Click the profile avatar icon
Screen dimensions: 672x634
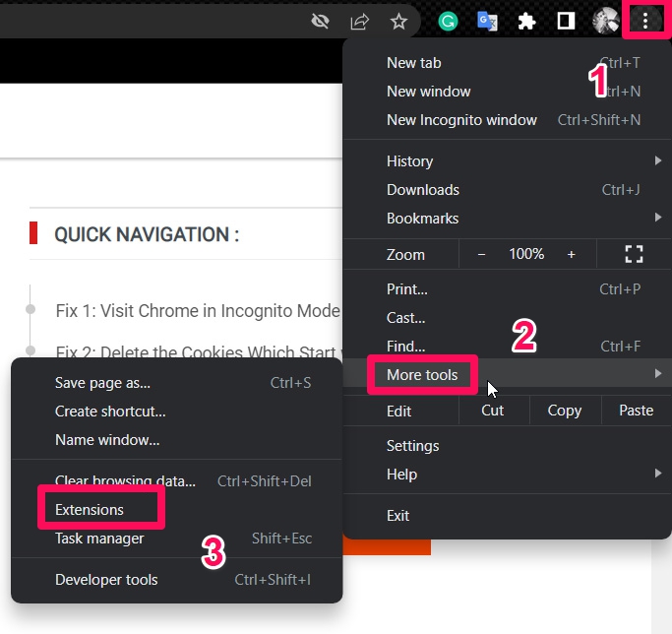tap(606, 21)
